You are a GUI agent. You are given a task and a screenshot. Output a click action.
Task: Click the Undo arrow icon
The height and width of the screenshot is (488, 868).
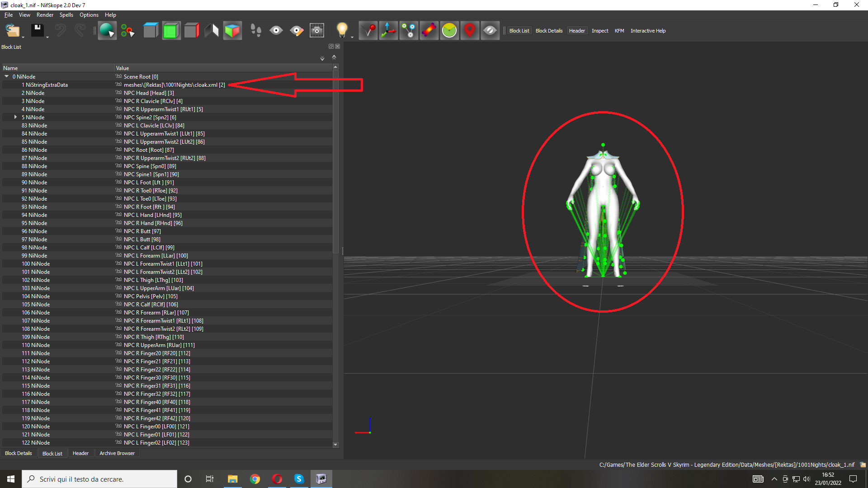pos(60,31)
